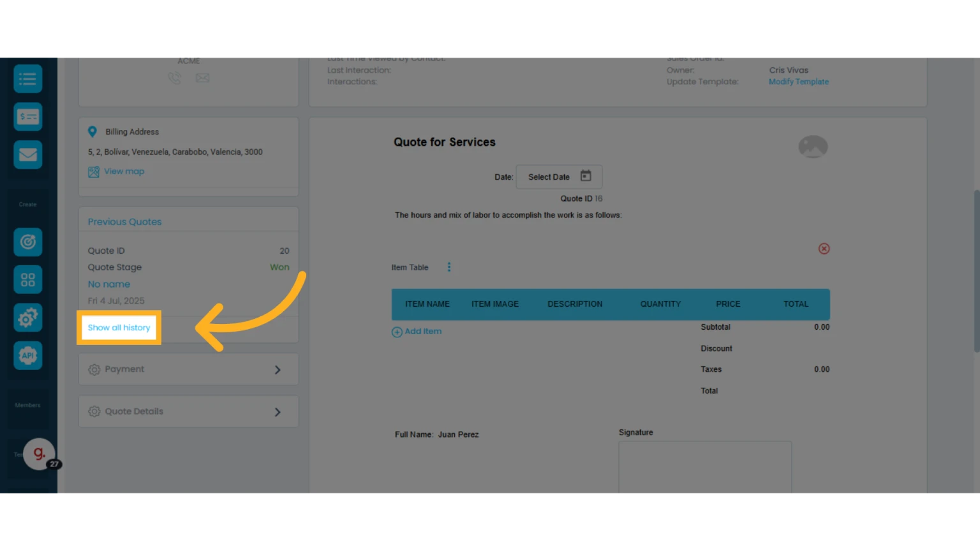Expand the Quote Details section chevron
This screenshot has height=551, width=980.
pos(278,412)
